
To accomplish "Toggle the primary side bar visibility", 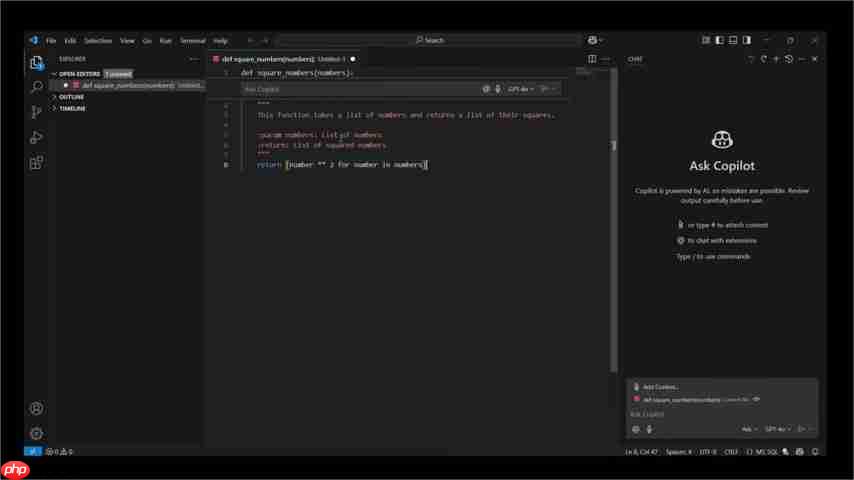I will pyautogui.click(x=719, y=40).
